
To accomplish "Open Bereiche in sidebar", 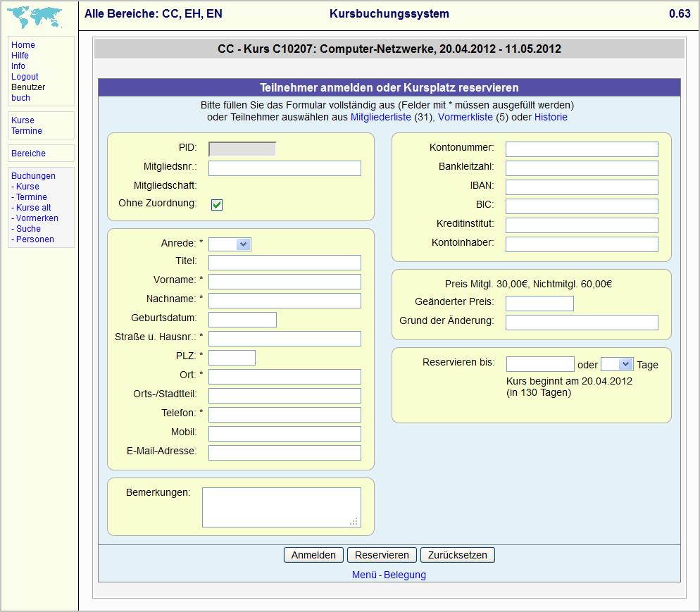I will pyautogui.click(x=29, y=153).
